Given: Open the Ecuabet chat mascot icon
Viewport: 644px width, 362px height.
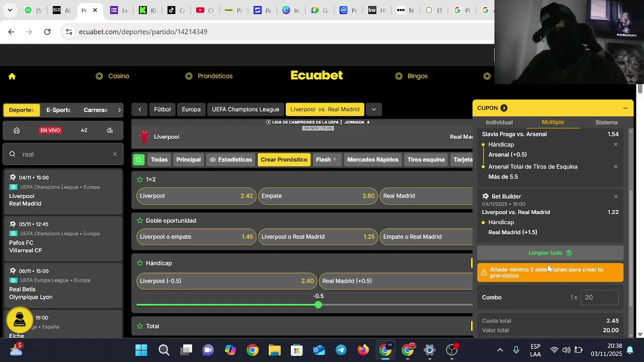Looking at the screenshot, I should [x=20, y=320].
